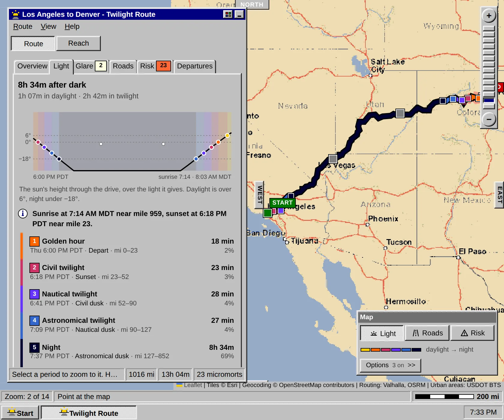Toggle the Risk map overlay
Image resolution: width=504 pixels, height=420 pixels.
[472, 333]
